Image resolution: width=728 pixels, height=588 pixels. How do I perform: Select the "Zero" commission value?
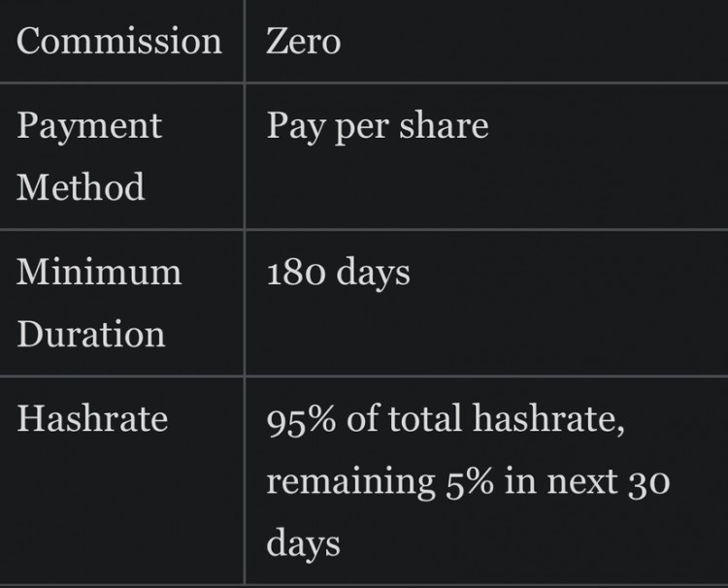pyautogui.click(x=304, y=41)
